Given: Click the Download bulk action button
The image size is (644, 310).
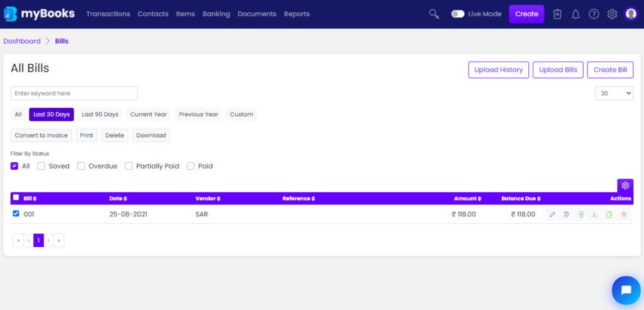Looking at the screenshot, I should (151, 135).
